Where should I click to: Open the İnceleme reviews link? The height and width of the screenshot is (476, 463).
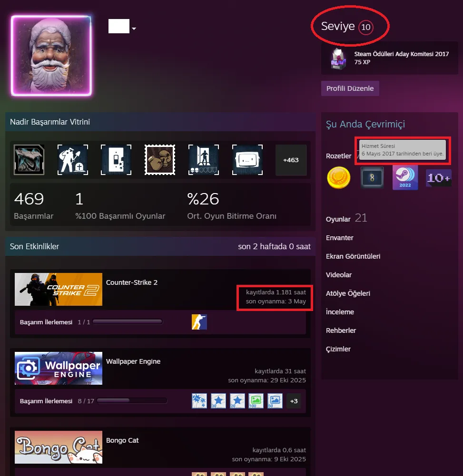tap(340, 312)
